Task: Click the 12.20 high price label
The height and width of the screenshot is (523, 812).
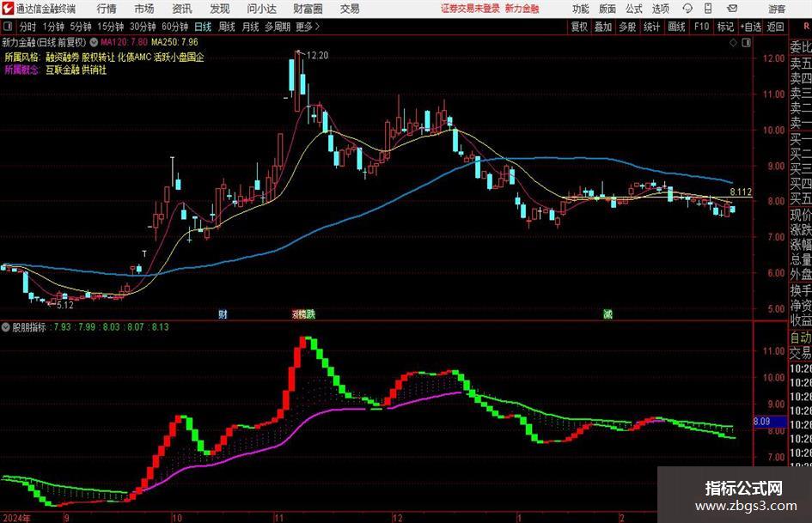Action: pyautogui.click(x=317, y=55)
